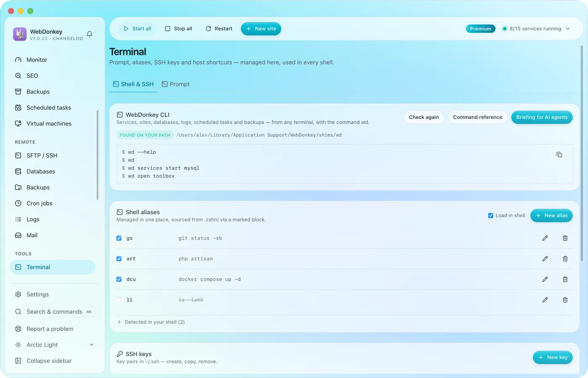Open Logs in the sidebar
Viewport: 588px width, 378px height.
pos(52,219)
